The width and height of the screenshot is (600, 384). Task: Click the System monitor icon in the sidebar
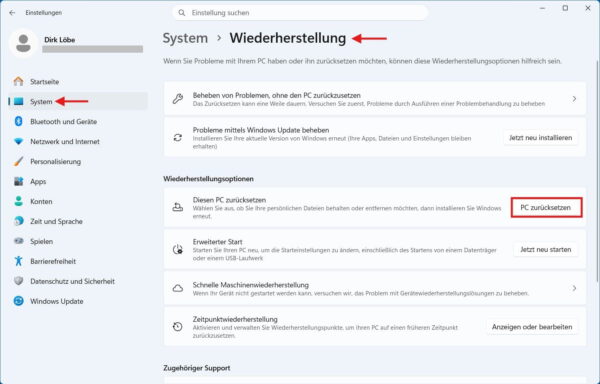[x=18, y=101]
